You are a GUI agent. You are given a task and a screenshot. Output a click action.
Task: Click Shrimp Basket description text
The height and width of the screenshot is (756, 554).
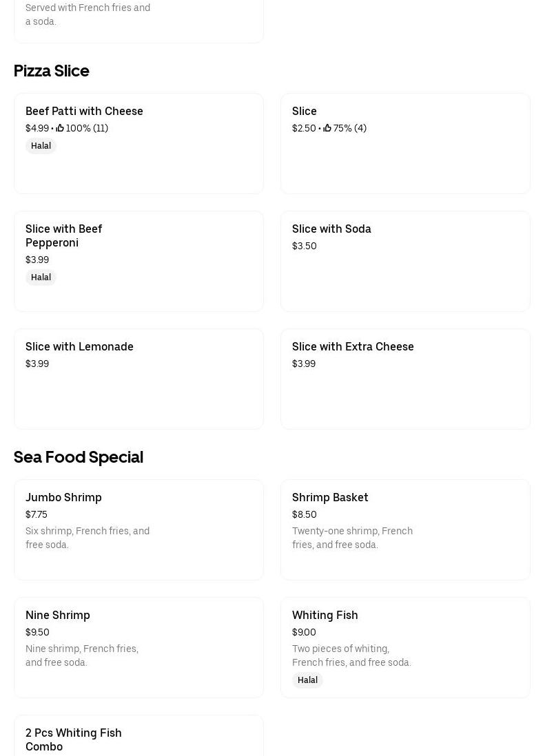[x=352, y=538]
